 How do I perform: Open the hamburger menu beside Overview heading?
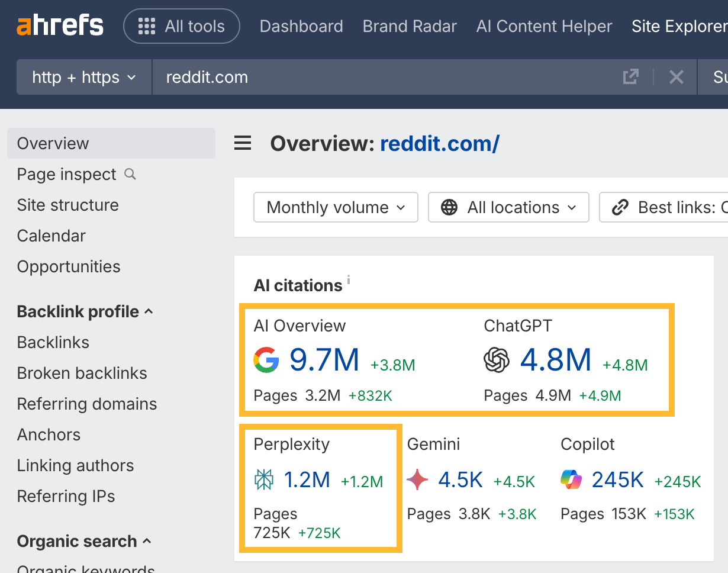point(243,143)
